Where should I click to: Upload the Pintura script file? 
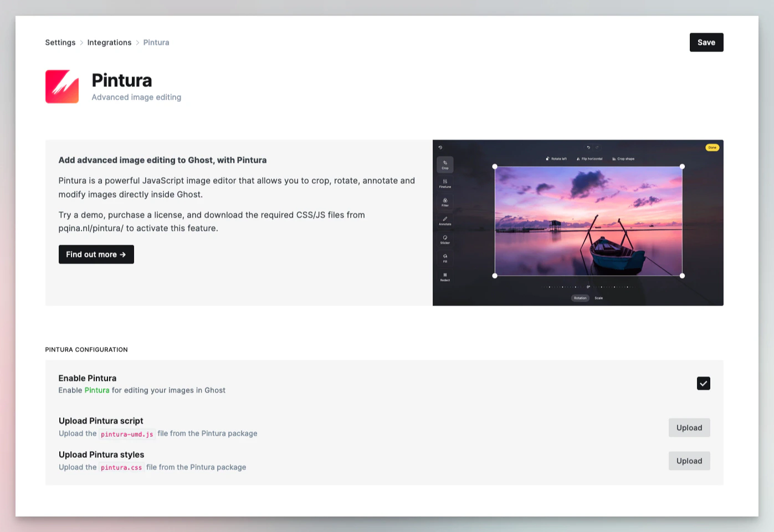[689, 427]
